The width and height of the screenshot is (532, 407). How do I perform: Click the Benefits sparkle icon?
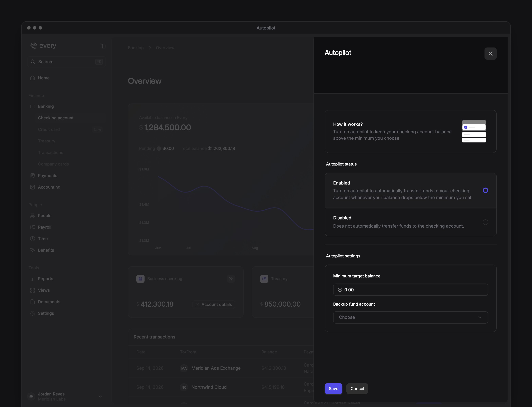tap(32, 250)
